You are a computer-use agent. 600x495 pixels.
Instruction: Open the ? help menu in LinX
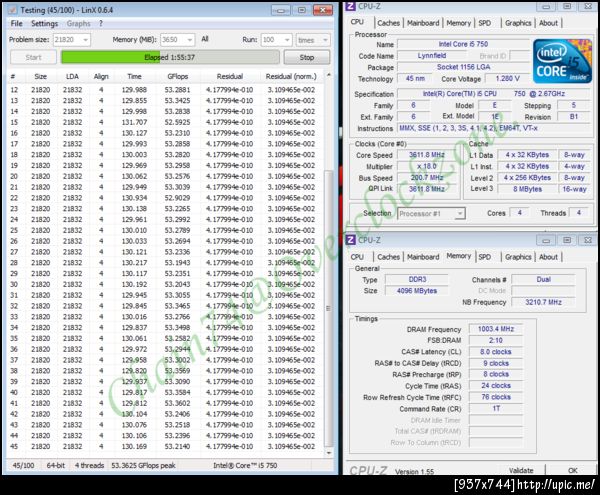pyautogui.click(x=101, y=24)
